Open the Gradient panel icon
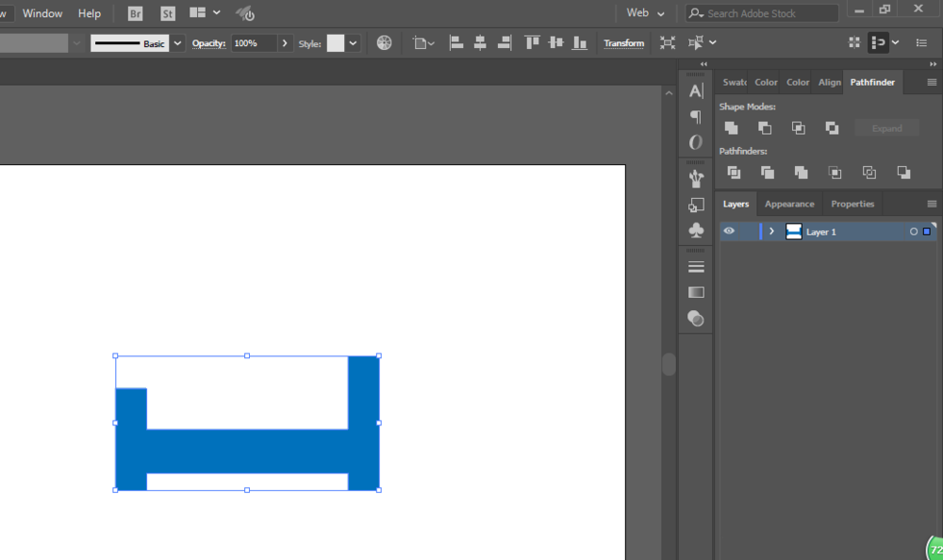 pyautogui.click(x=696, y=292)
